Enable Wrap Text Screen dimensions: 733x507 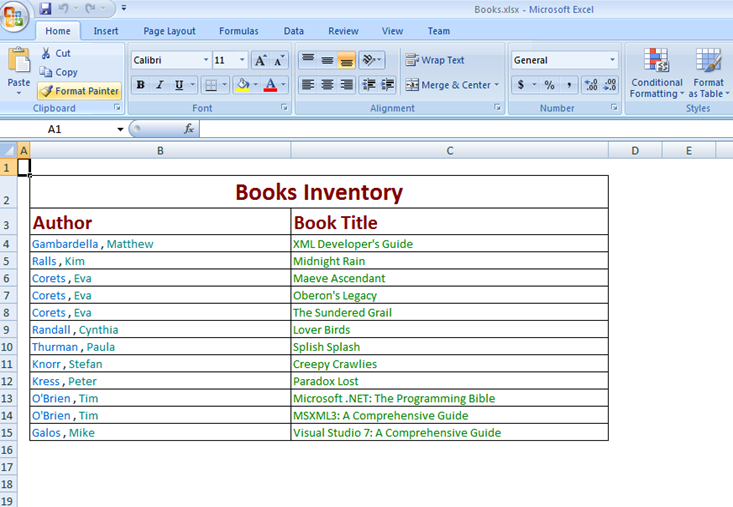pos(435,60)
